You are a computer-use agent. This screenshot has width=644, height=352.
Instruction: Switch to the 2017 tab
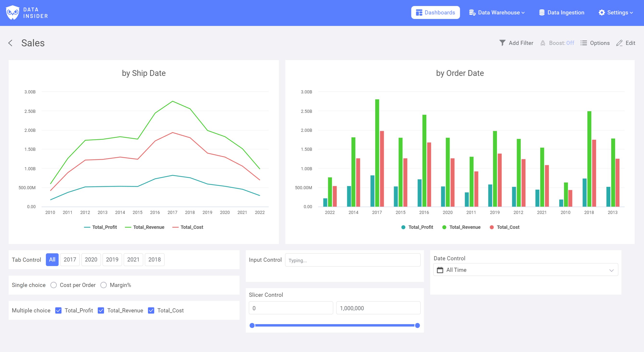click(x=70, y=260)
